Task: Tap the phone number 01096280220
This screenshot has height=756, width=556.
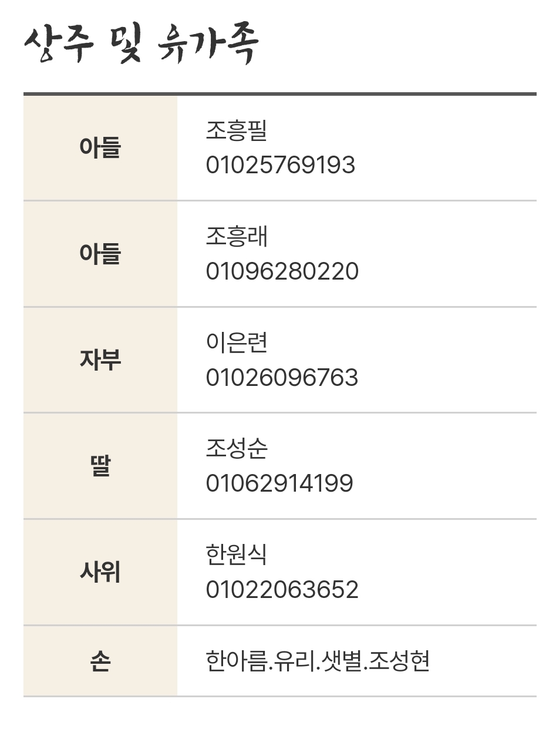Action: click(x=282, y=272)
